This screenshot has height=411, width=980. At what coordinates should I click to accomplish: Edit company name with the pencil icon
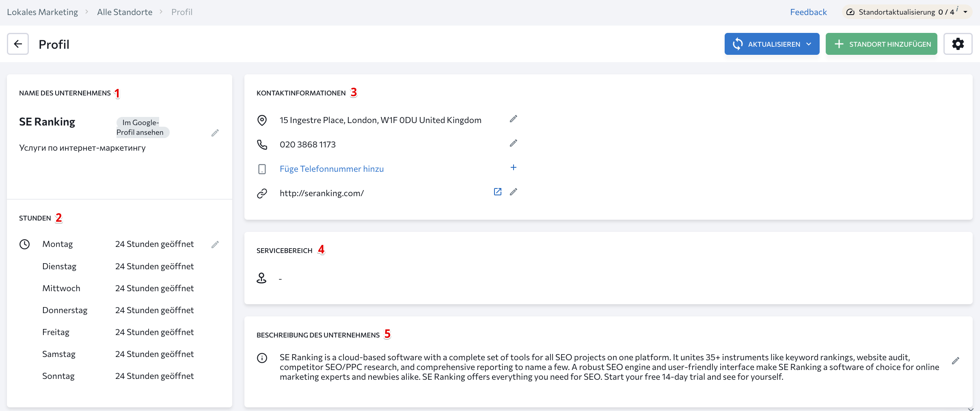pyautogui.click(x=215, y=133)
